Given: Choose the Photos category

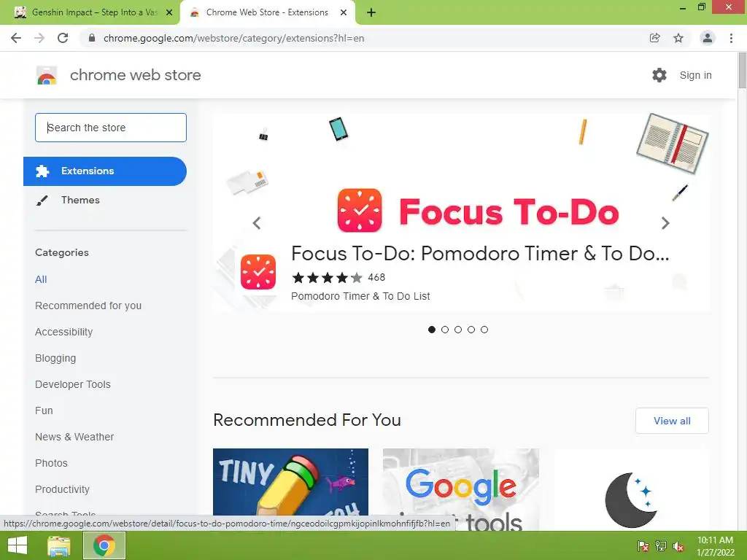Looking at the screenshot, I should pyautogui.click(x=52, y=463).
